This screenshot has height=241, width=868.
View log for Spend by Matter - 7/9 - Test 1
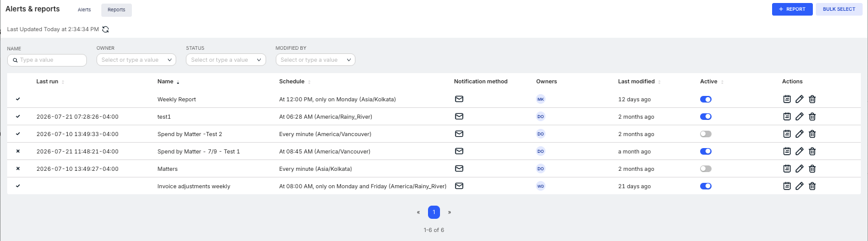(787, 151)
